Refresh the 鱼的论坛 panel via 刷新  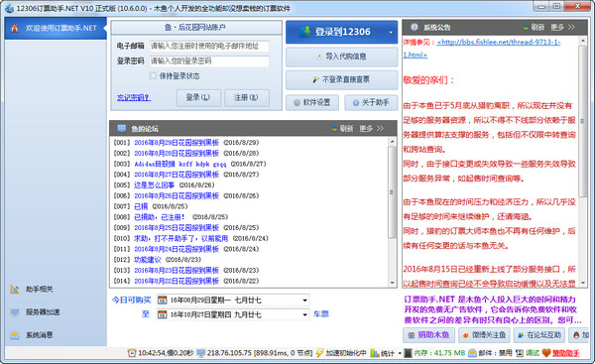click(x=342, y=129)
